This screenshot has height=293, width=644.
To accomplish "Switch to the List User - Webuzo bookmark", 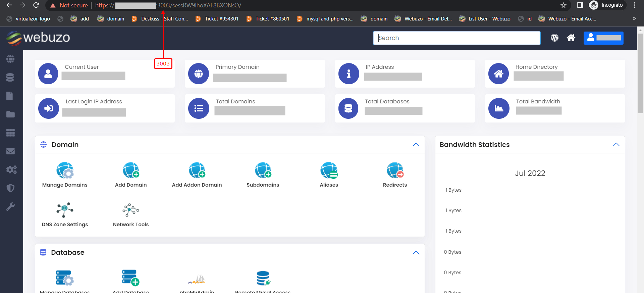I will [x=485, y=19].
